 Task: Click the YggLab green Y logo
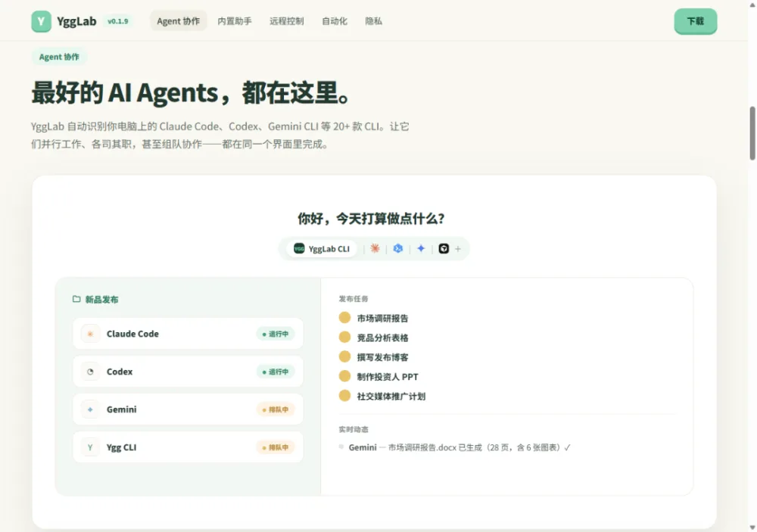coord(41,21)
